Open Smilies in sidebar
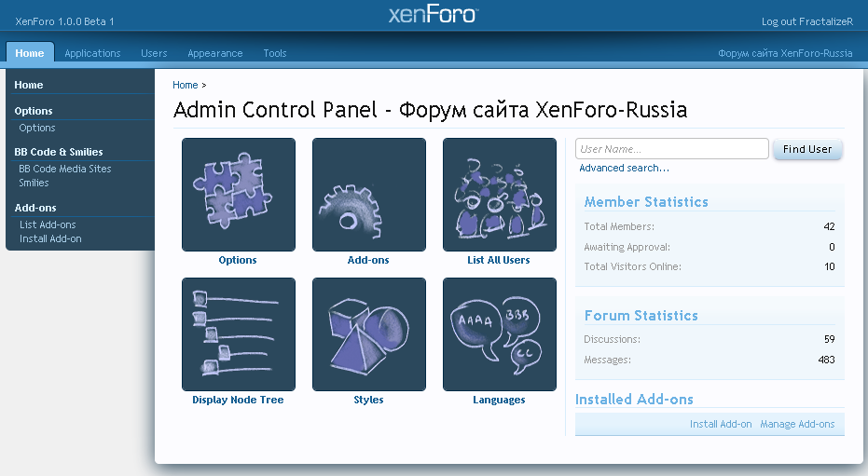The height and width of the screenshot is (476, 868). pyautogui.click(x=34, y=183)
